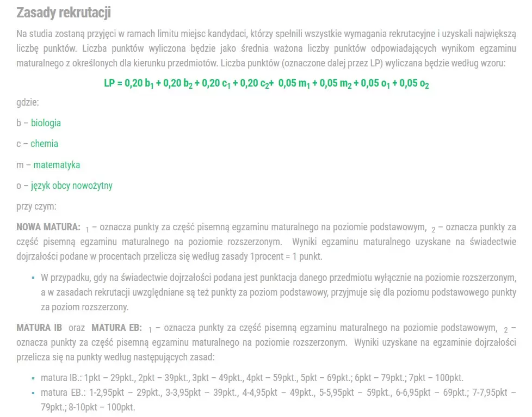Click the matura IB conversion list item
Viewport: 532px width, 417px height.
(252, 378)
